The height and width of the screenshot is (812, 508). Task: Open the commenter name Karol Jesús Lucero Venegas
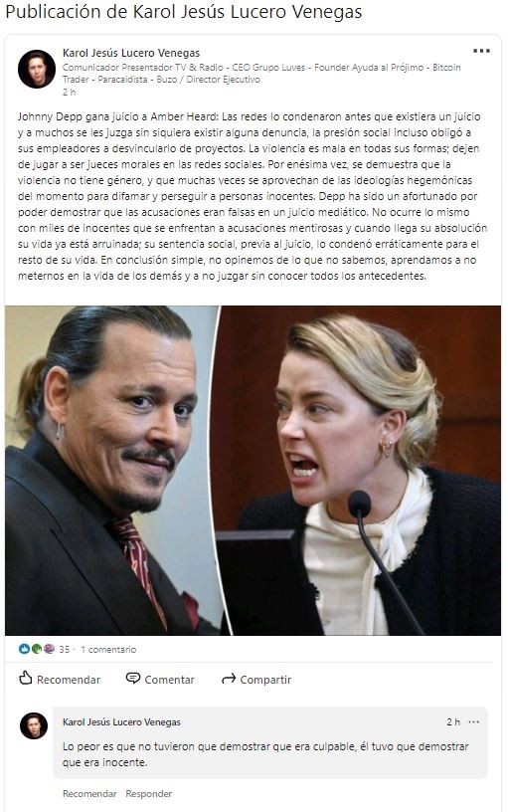click(121, 721)
